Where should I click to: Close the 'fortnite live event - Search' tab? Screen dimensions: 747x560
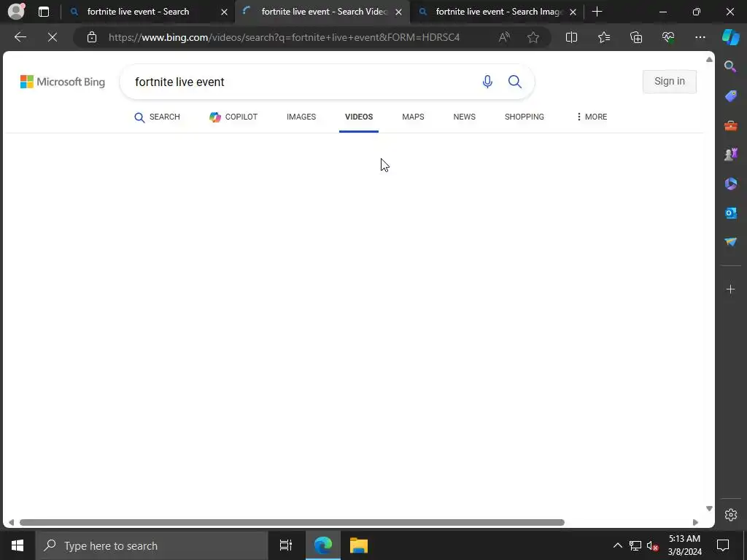[x=224, y=12]
